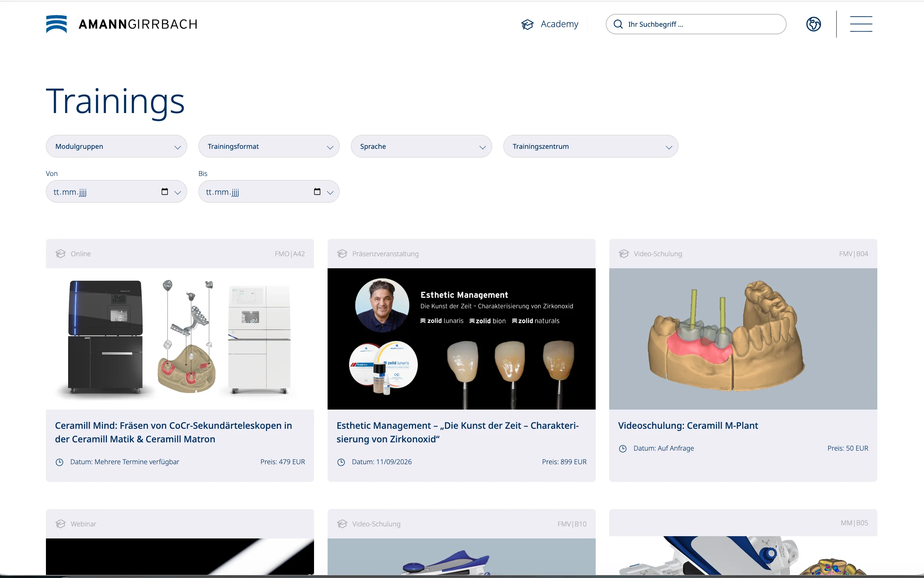This screenshot has height=578, width=924.
Task: Open the Esthetic Management banner thumbnail
Action: coord(461,339)
